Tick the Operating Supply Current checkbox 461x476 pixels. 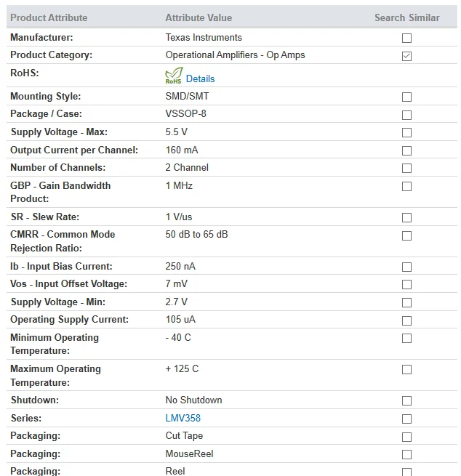(x=406, y=320)
